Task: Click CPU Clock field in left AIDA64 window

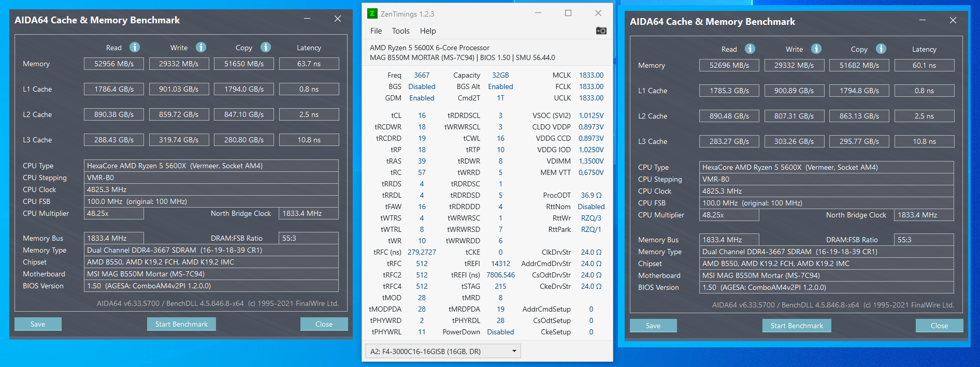Action: (211, 189)
